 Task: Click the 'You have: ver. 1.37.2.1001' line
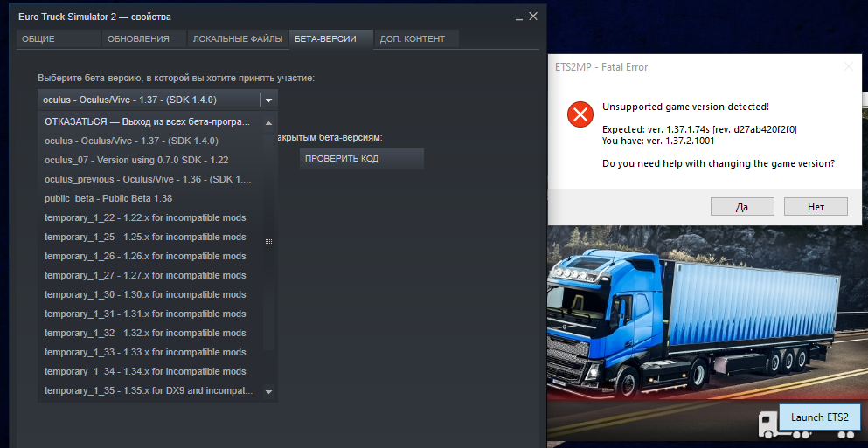(658, 141)
